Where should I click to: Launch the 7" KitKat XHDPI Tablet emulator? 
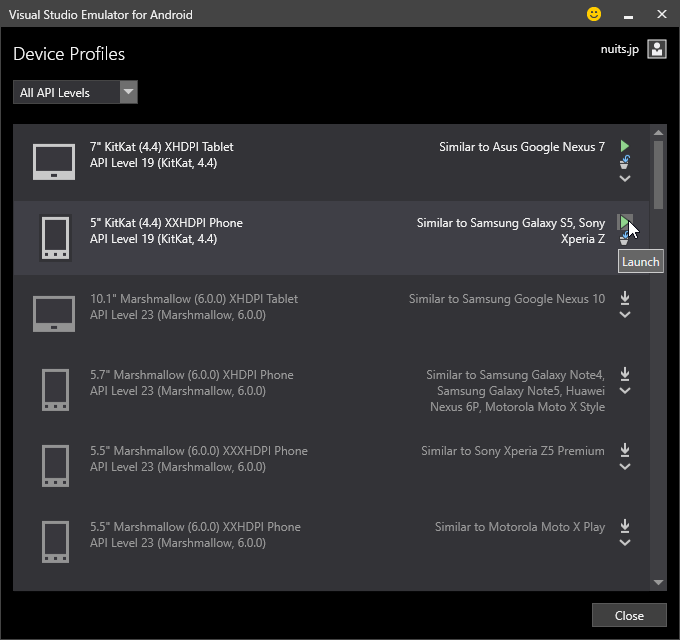click(x=624, y=146)
